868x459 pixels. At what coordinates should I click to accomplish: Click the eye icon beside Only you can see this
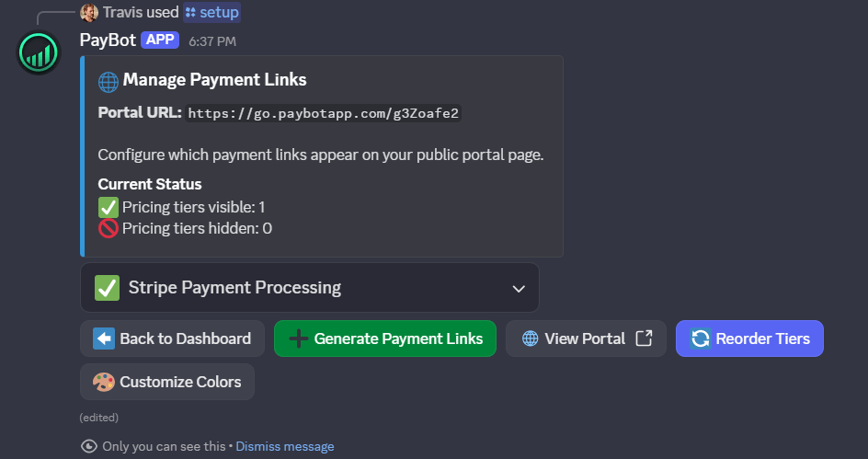point(89,446)
